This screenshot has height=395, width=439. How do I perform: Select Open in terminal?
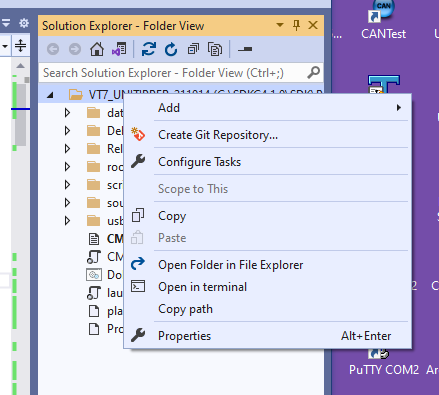coord(268,287)
